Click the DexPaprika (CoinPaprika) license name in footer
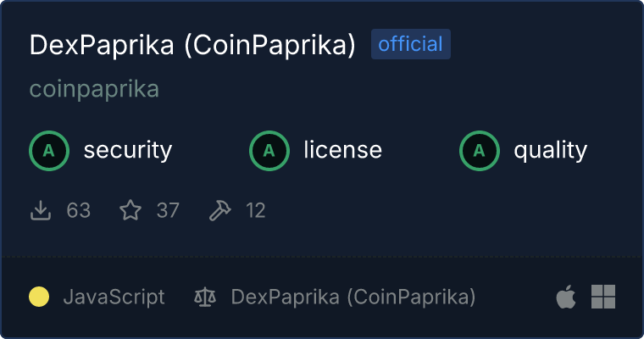This screenshot has height=339, width=644. click(x=353, y=297)
